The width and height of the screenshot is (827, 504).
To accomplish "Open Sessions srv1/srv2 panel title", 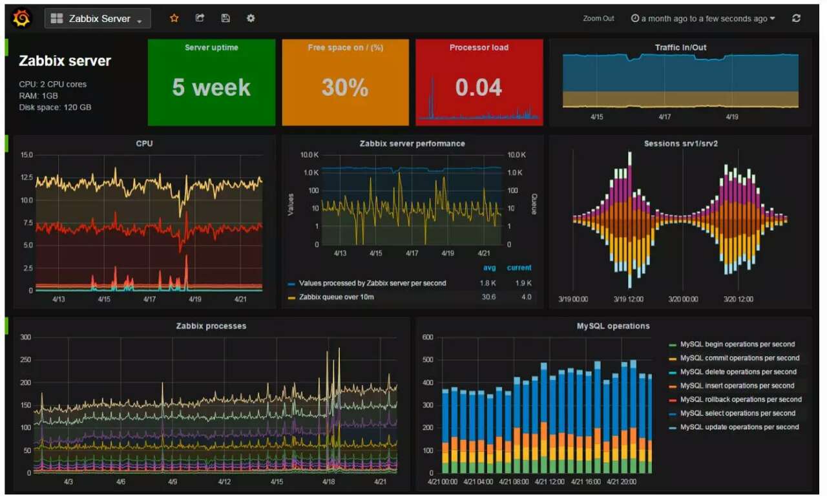I will [x=680, y=143].
